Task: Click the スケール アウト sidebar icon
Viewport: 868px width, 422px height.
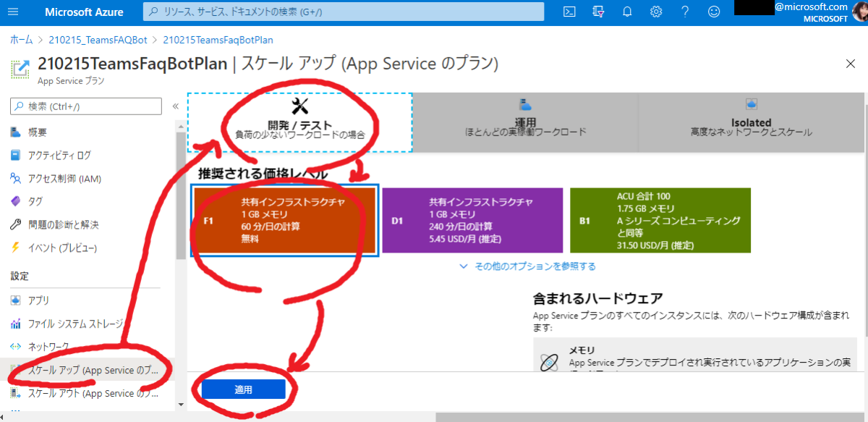Action: click(x=16, y=393)
